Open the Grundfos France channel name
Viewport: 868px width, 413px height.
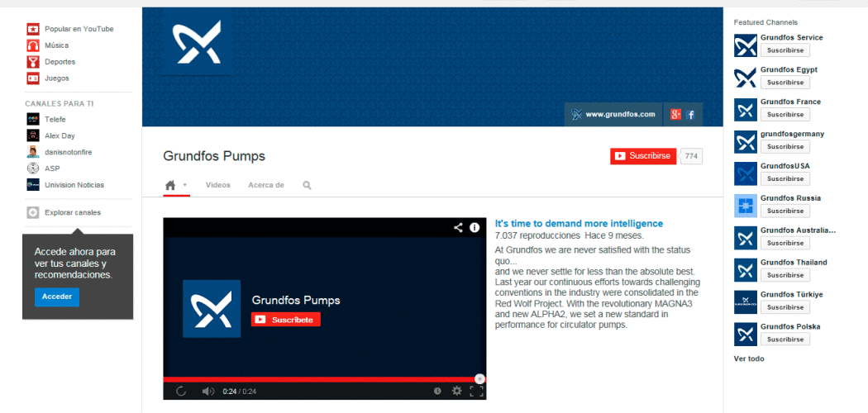790,102
